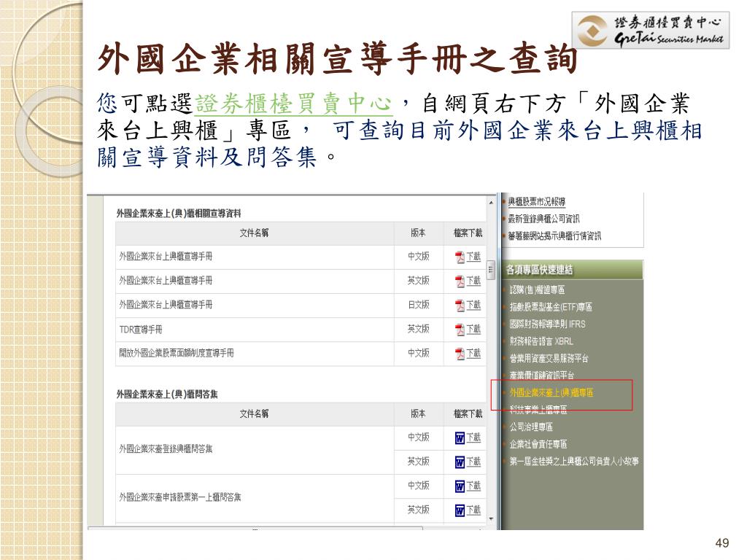
Task: Download the TDR宣導手冊 English file
Action: (x=473, y=329)
